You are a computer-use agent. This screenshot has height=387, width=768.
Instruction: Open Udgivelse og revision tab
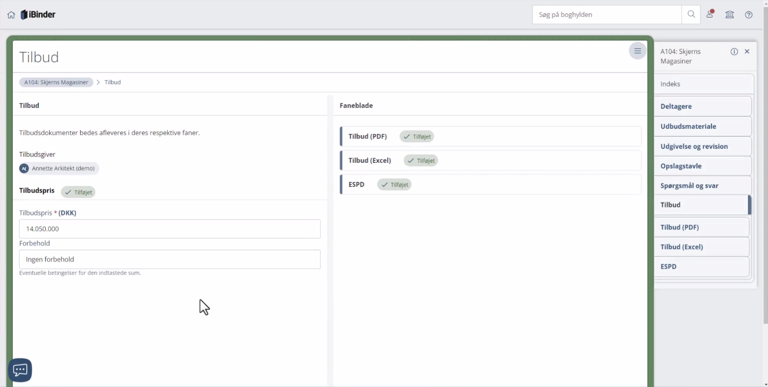[703, 146]
